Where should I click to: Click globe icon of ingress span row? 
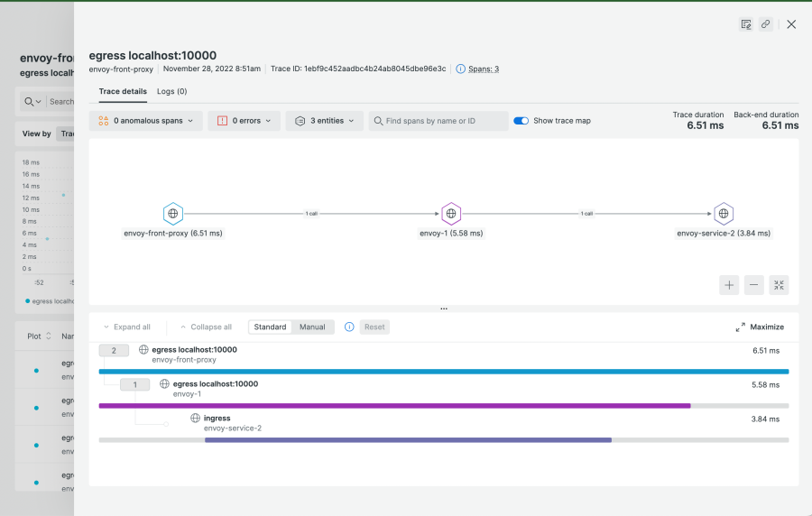(195, 418)
